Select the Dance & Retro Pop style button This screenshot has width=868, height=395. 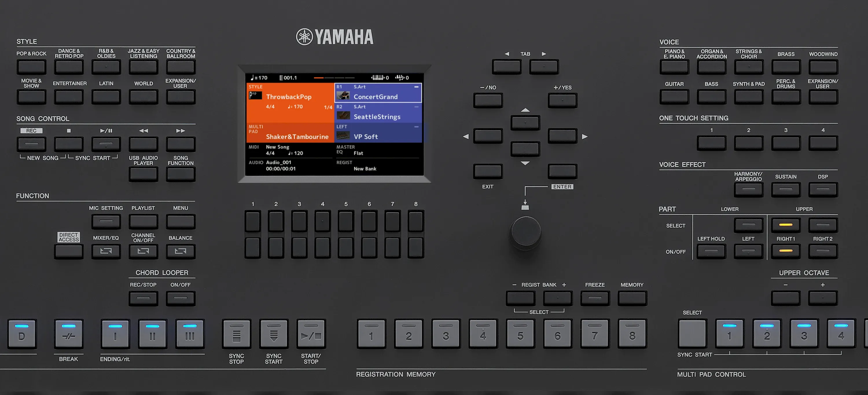pos(69,67)
